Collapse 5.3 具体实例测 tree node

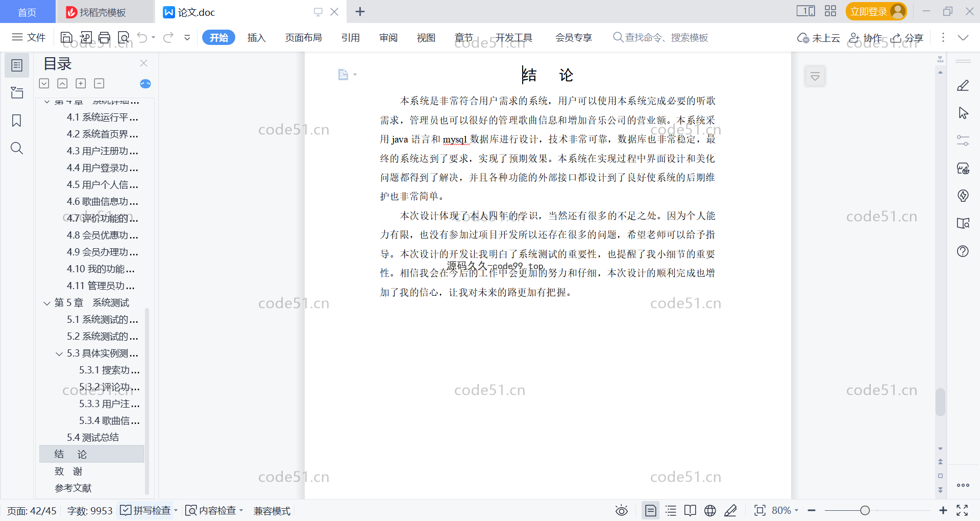pos(59,354)
